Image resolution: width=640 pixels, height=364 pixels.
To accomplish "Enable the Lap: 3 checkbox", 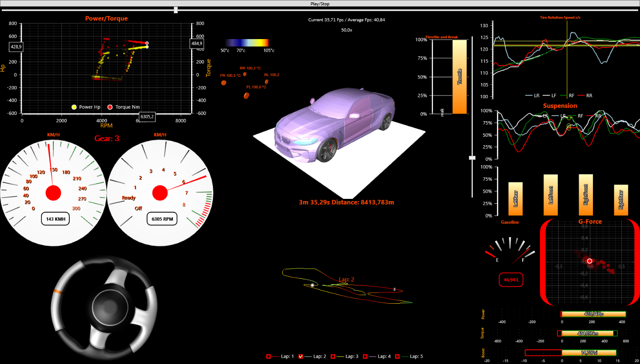I will tap(333, 356).
